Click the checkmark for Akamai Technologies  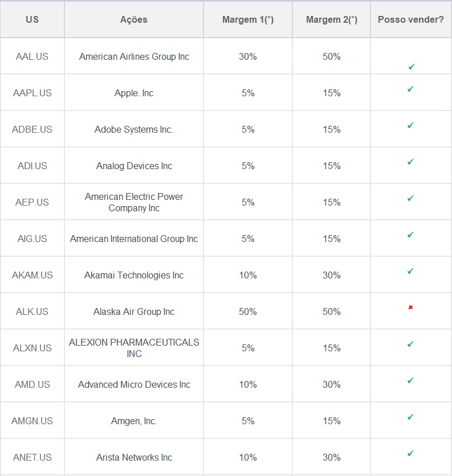point(410,272)
